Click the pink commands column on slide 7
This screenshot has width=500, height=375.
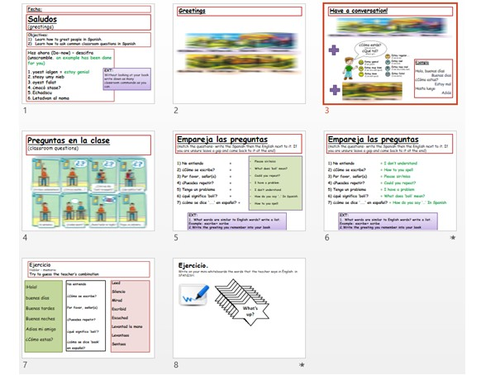point(130,316)
